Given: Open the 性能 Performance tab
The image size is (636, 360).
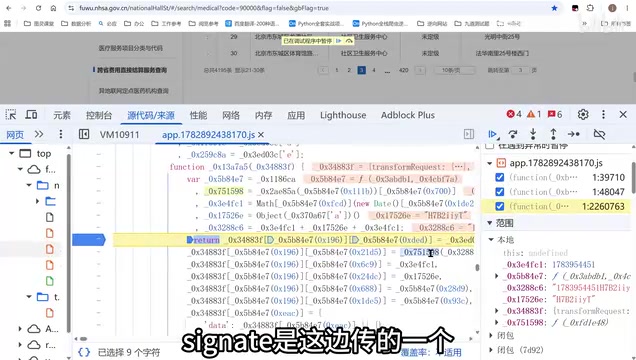Looking at the screenshot, I should click(x=198, y=115).
